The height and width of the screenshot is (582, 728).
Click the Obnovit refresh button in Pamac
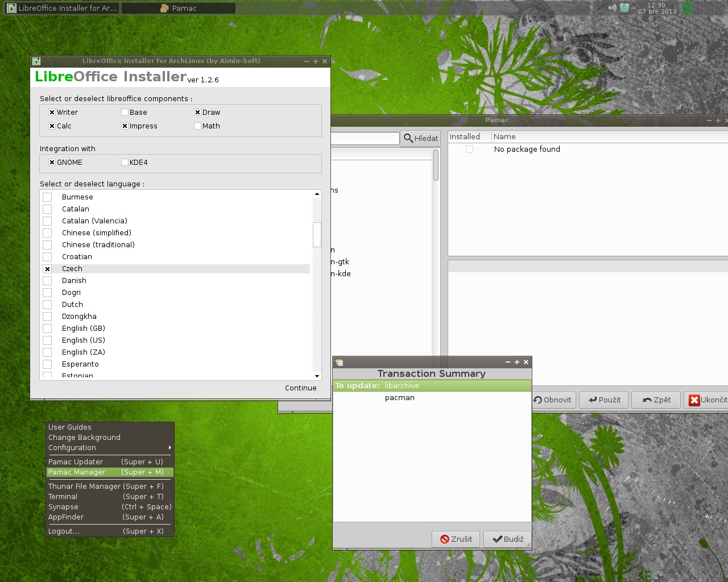[553, 400]
